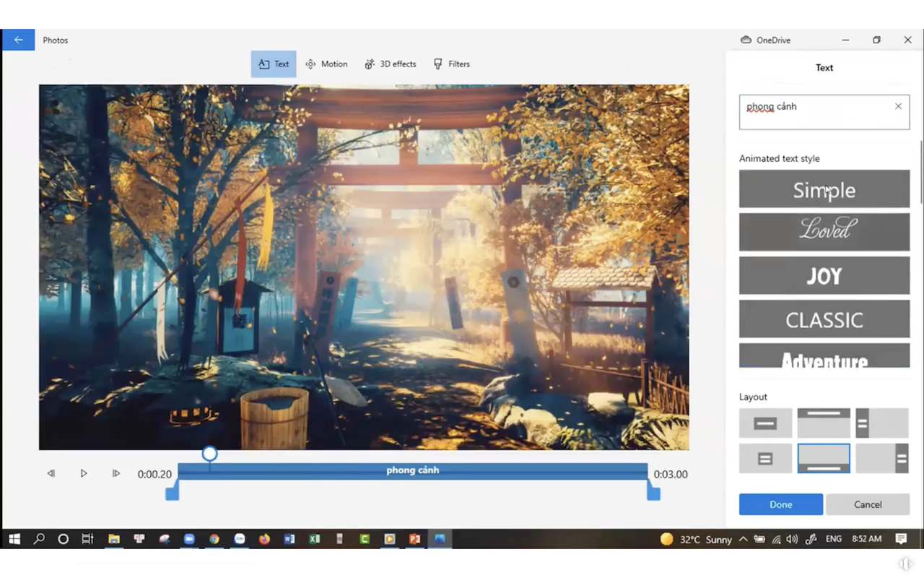Select the right sidebar text layout

[882, 459]
